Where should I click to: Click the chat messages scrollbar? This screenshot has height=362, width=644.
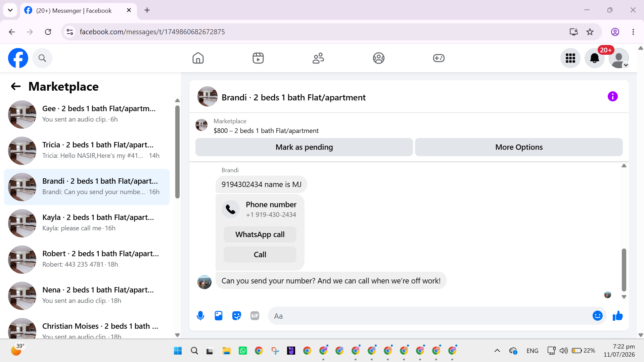[624, 270]
